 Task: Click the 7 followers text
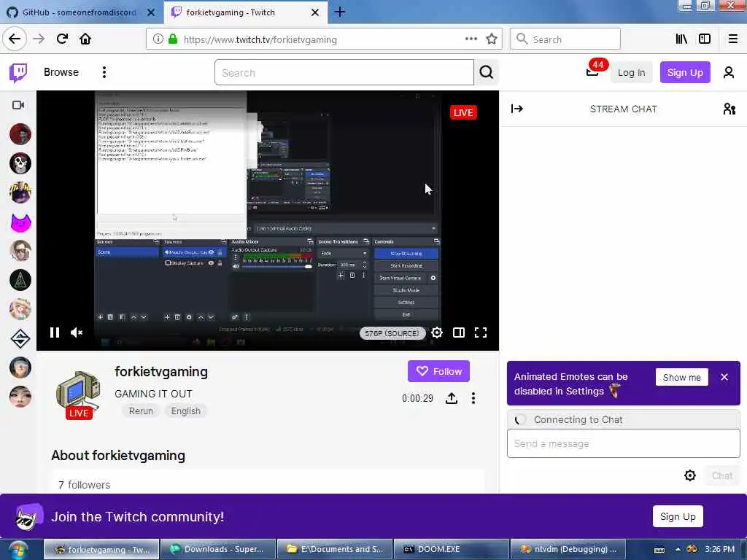point(85,485)
